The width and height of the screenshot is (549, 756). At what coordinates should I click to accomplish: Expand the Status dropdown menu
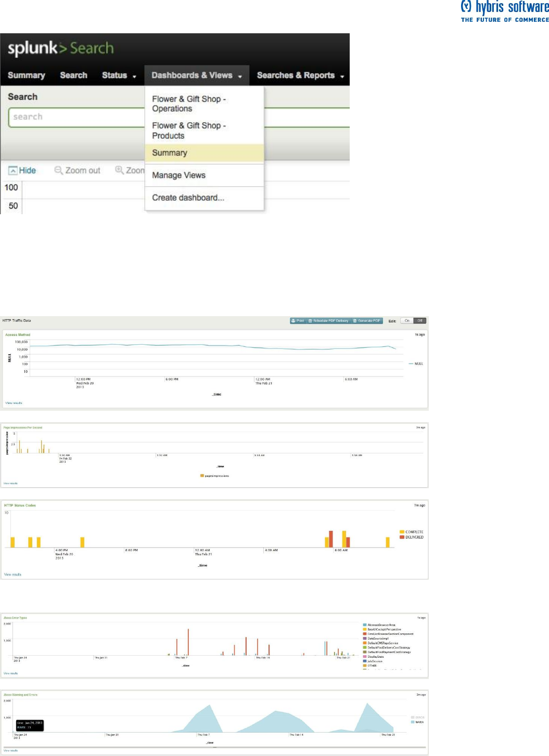coord(119,75)
